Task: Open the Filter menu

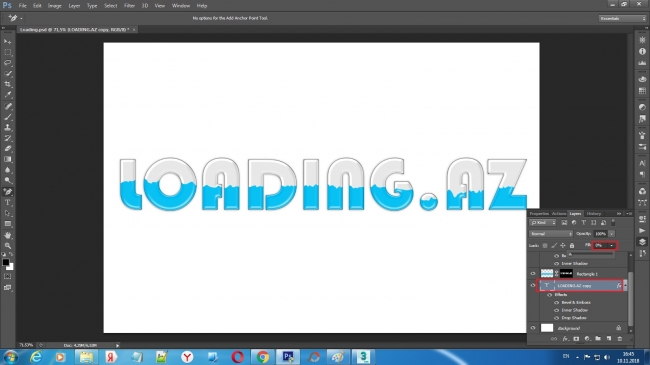Action: (129, 6)
